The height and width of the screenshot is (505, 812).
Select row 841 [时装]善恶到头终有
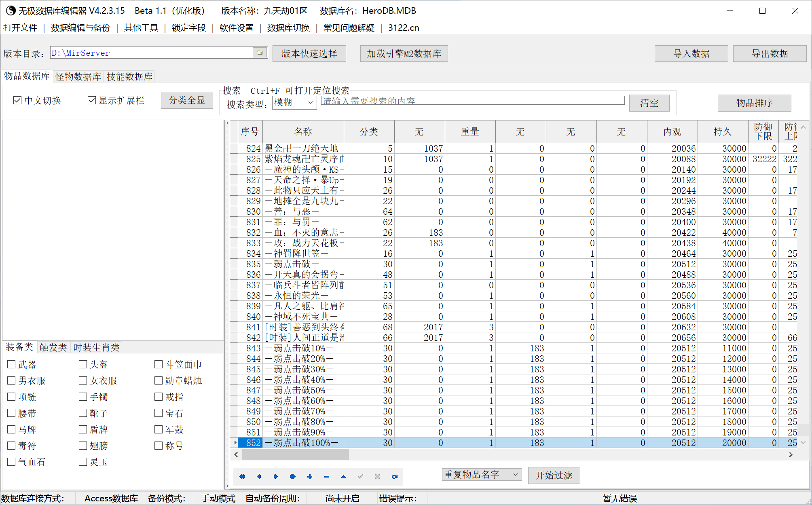pyautogui.click(x=514, y=327)
